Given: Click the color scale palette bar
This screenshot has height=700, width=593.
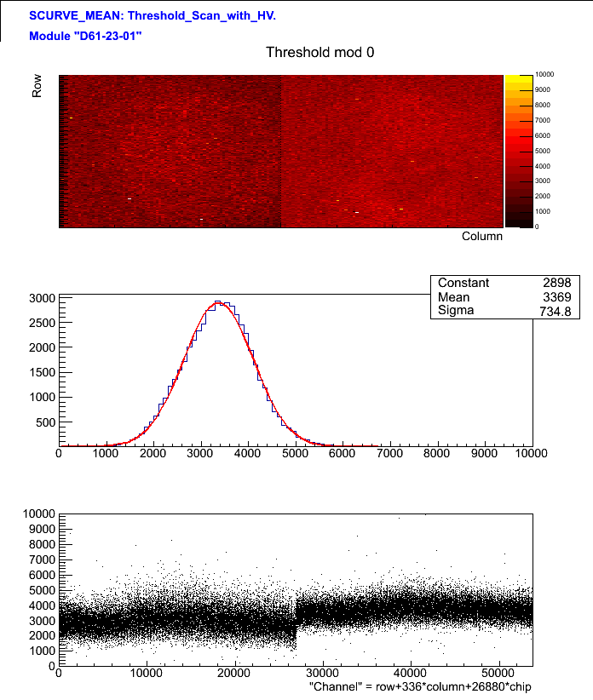Looking at the screenshot, I should pos(519,152).
